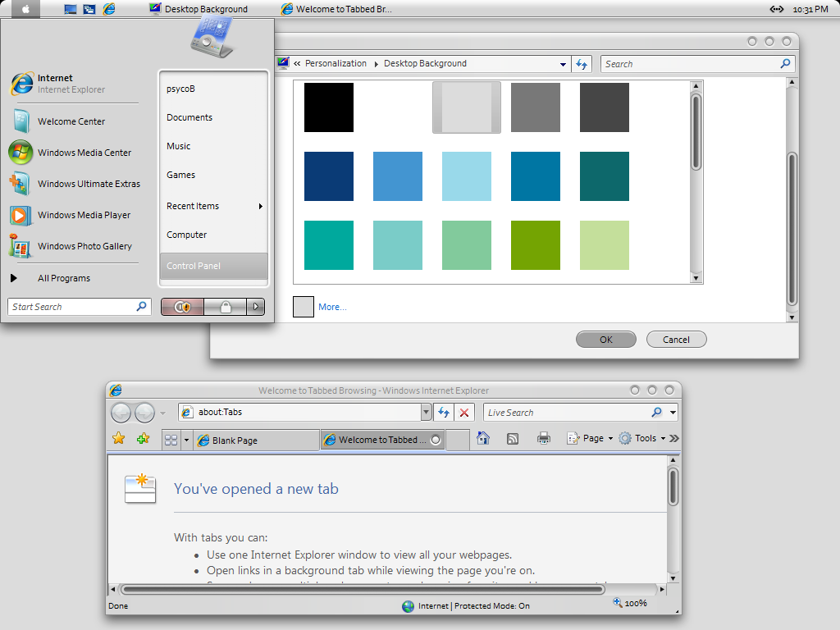This screenshot has height=630, width=840.
Task: Open Computer from start menu
Action: 213,235
